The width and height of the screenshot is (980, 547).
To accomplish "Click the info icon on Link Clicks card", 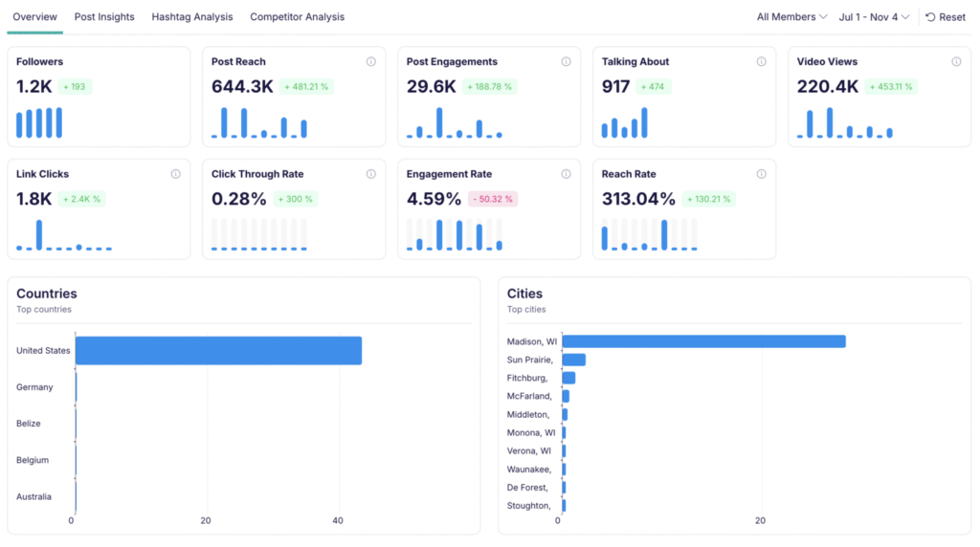I will 175,175.
